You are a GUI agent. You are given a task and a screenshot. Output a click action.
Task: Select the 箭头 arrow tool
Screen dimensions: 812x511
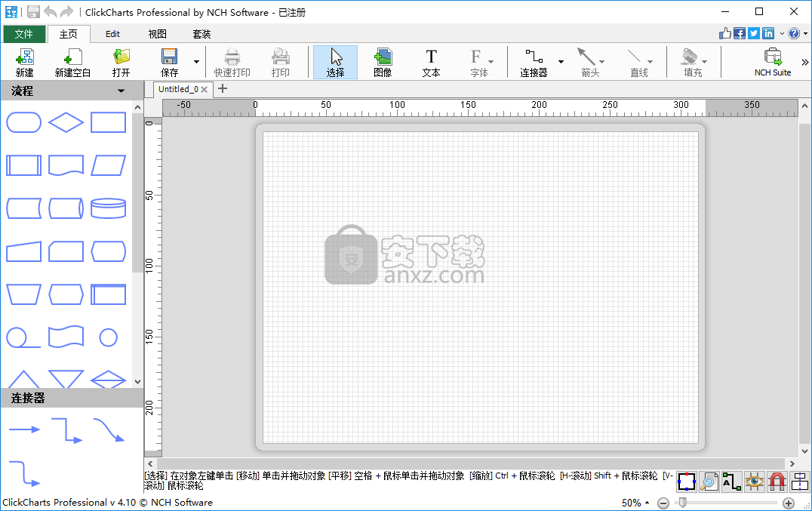coord(590,62)
